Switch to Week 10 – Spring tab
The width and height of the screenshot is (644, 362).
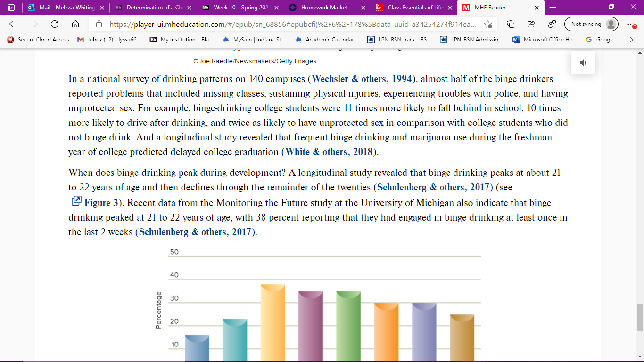(x=239, y=8)
